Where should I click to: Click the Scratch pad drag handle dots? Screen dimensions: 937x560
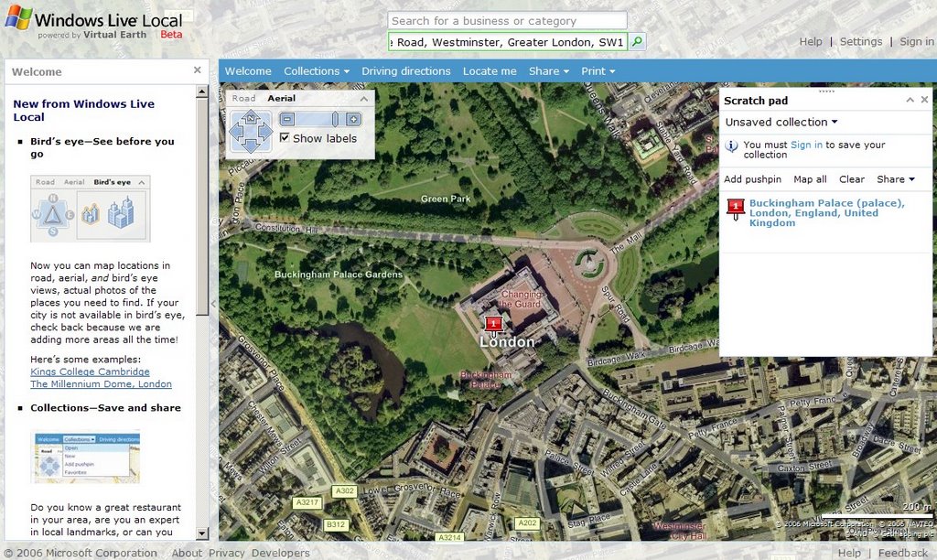pos(826,91)
